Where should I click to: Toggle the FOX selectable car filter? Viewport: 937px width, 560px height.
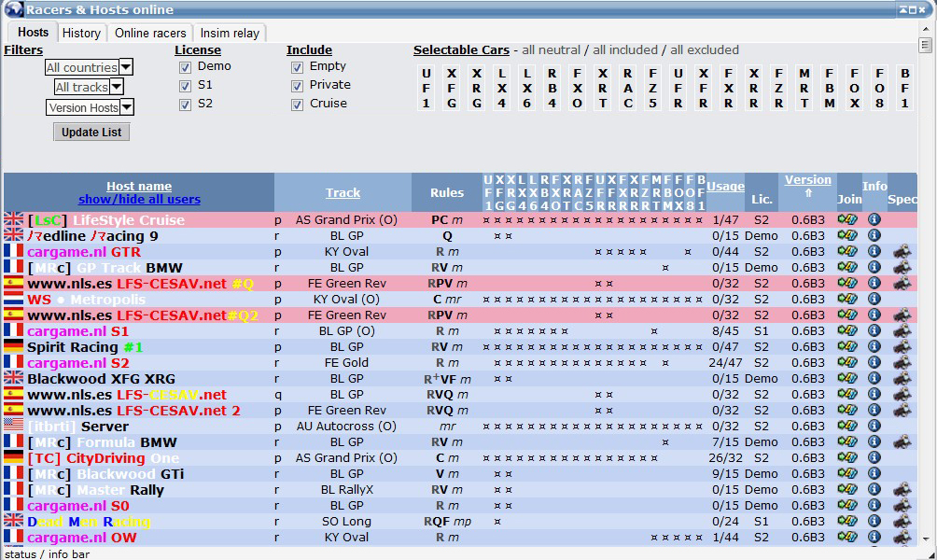tap(855, 88)
